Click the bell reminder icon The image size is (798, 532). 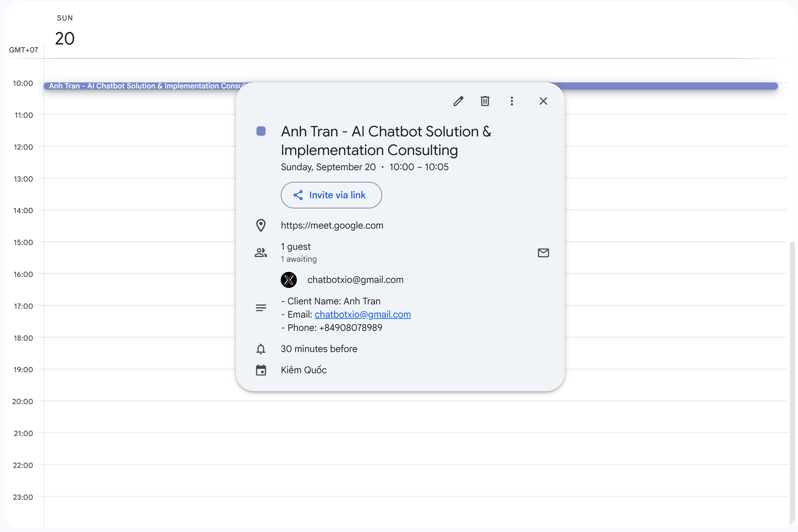(261, 349)
